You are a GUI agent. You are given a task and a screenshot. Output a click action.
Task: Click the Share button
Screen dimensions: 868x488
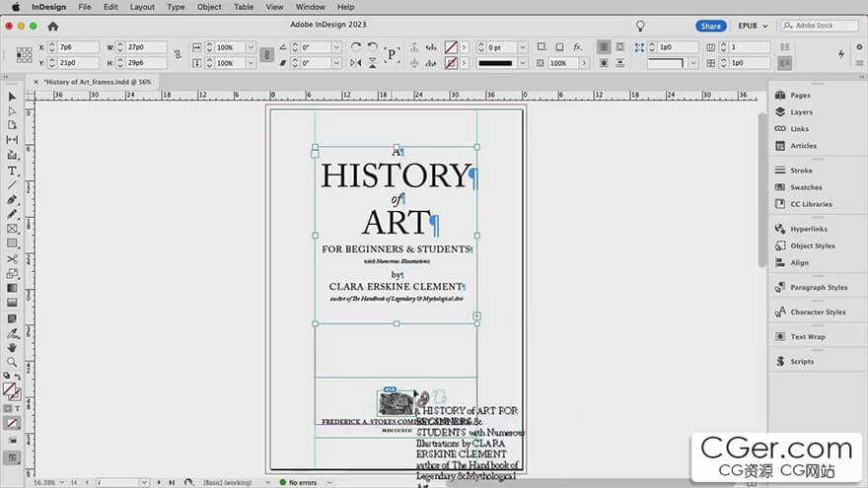711,26
